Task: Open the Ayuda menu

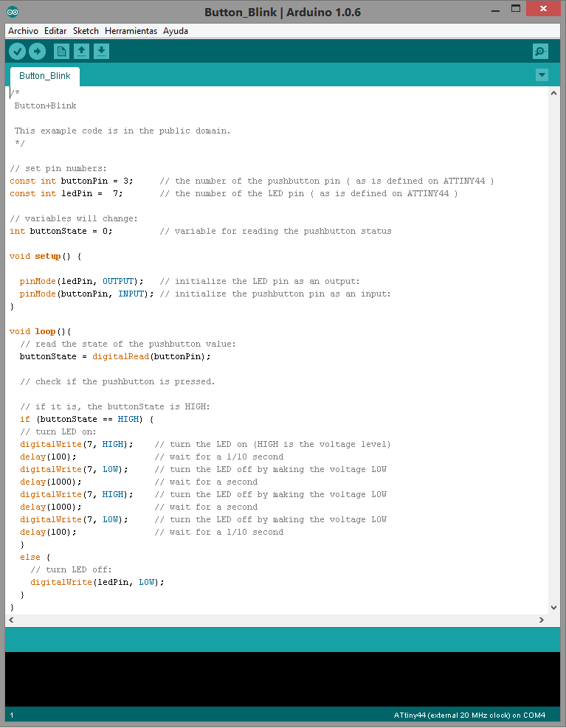Action: tap(176, 31)
